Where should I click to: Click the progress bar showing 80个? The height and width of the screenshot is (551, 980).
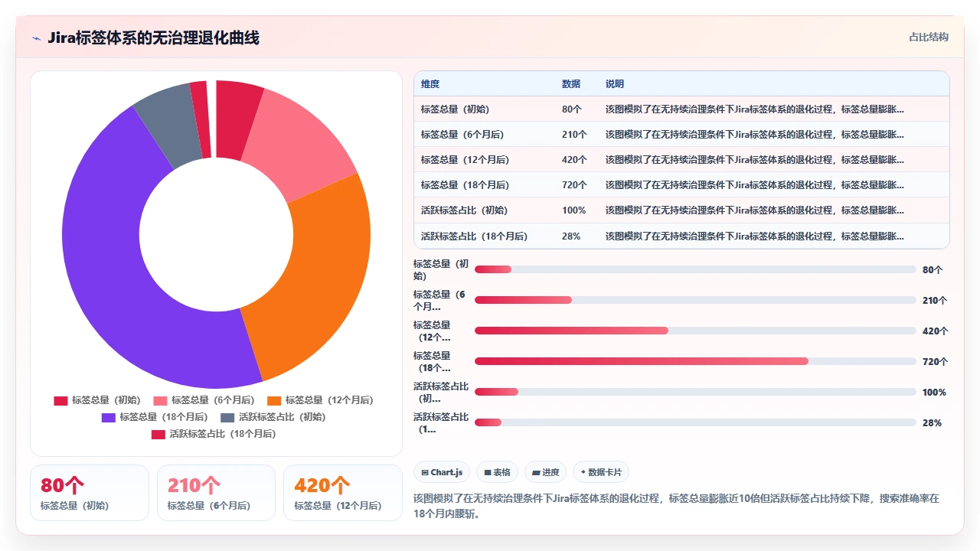(695, 269)
